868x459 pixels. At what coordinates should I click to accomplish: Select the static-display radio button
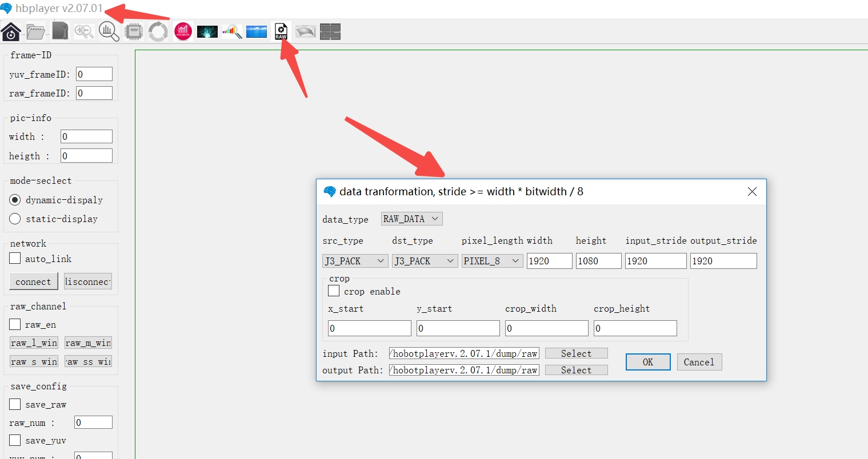15,219
